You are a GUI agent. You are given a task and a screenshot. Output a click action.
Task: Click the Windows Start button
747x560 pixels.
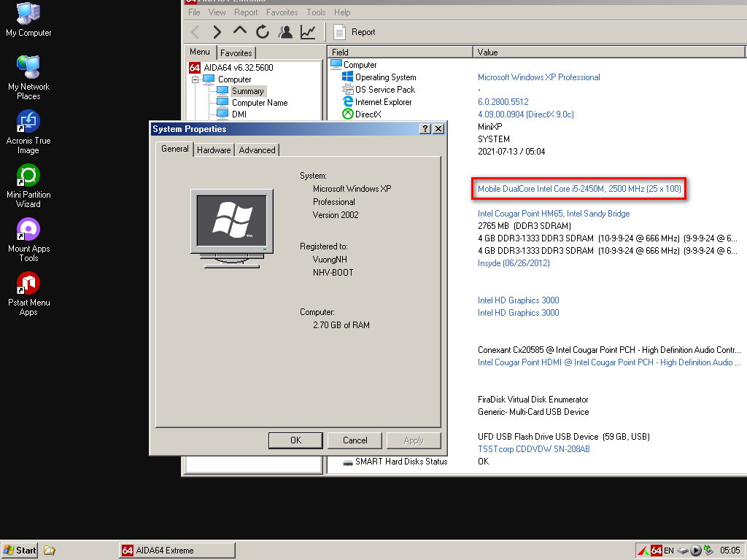click(19, 551)
